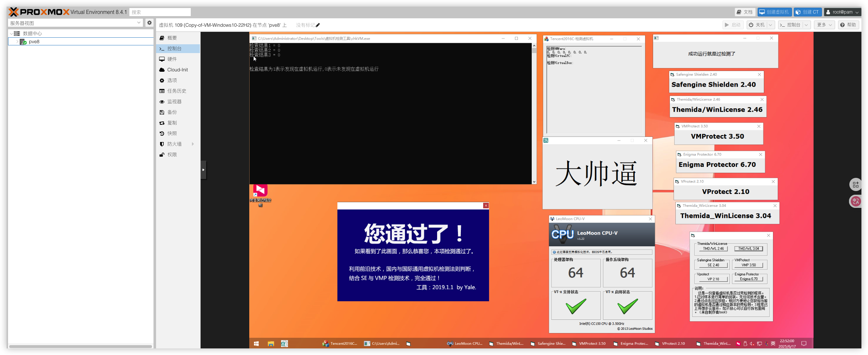Open the 概要 summary tab
This screenshot has height=355, width=868.
[x=178, y=38]
